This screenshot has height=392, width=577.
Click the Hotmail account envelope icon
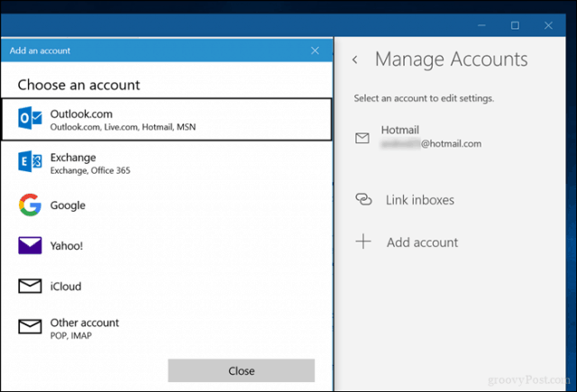coord(362,138)
